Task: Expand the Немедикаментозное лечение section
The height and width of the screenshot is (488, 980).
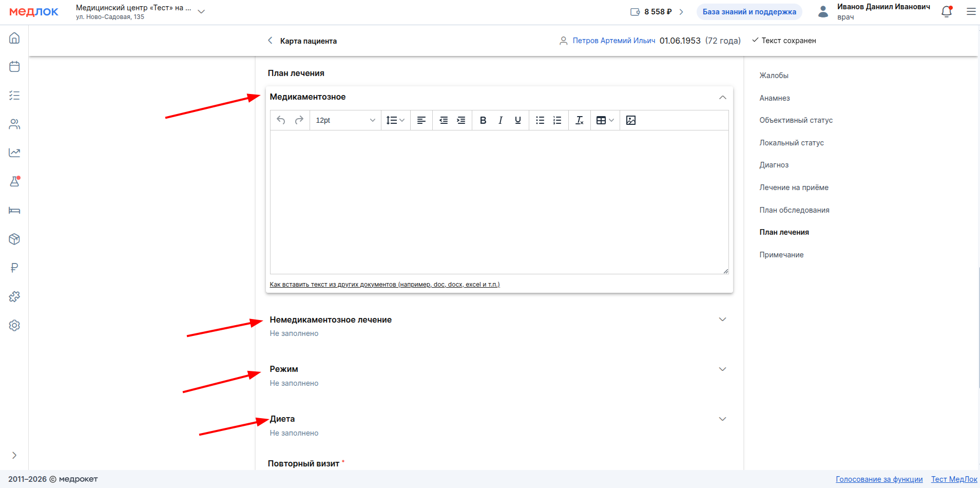Action: (x=722, y=320)
